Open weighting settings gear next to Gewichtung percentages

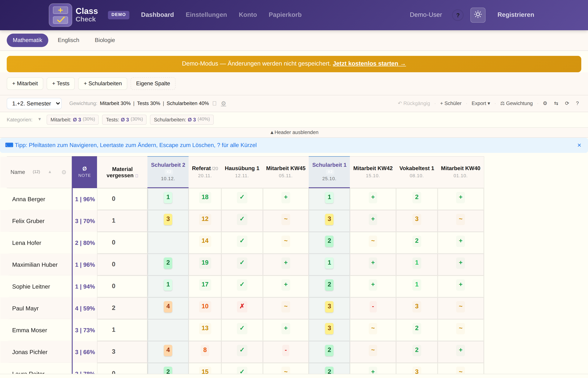(223, 104)
